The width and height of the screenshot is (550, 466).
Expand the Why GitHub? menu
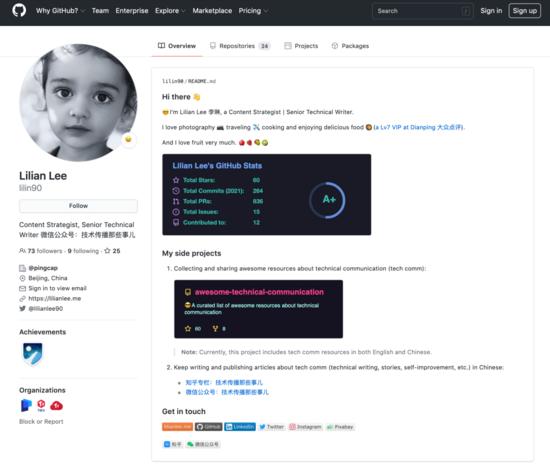coord(60,11)
